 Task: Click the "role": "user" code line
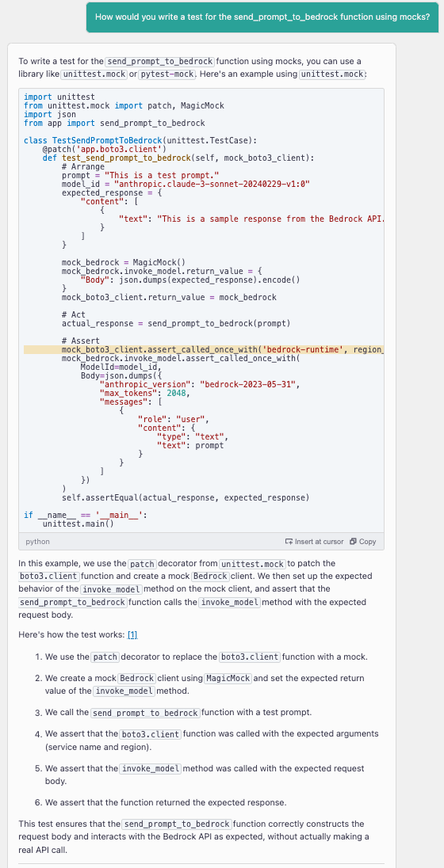pyautogui.click(x=173, y=420)
